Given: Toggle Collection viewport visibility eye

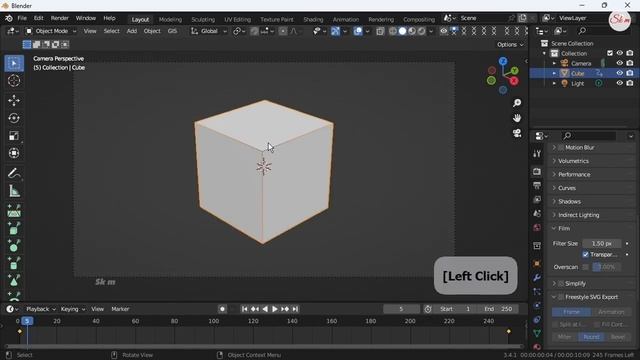Looking at the screenshot, I should tap(620, 53).
